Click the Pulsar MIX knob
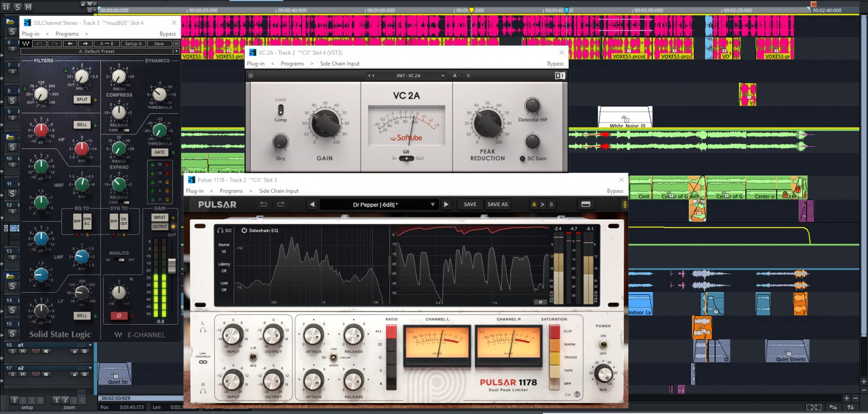 pyautogui.click(x=603, y=373)
